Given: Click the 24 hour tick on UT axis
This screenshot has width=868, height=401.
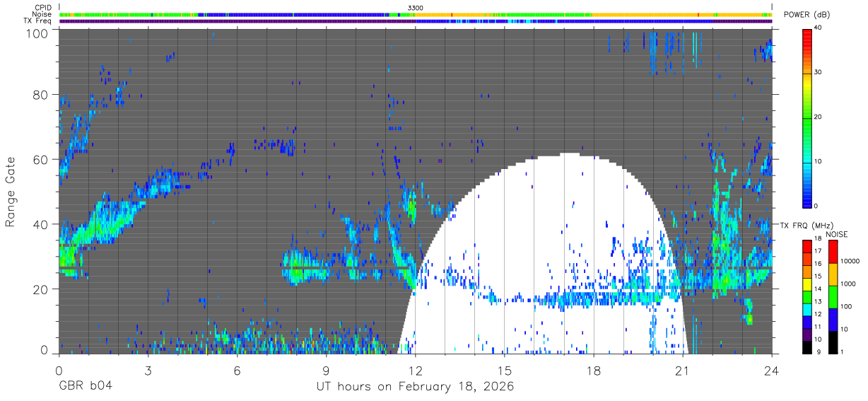Looking at the screenshot, I should point(772,370).
